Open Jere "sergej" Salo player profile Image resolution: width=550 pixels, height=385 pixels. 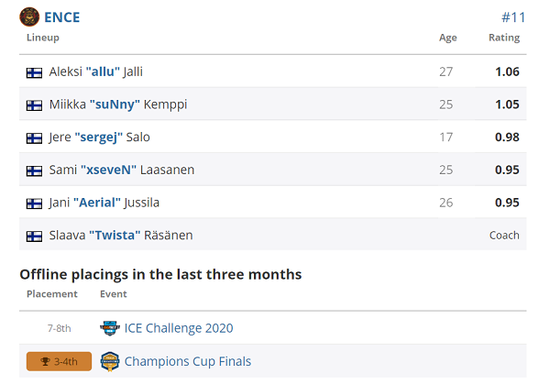(99, 137)
